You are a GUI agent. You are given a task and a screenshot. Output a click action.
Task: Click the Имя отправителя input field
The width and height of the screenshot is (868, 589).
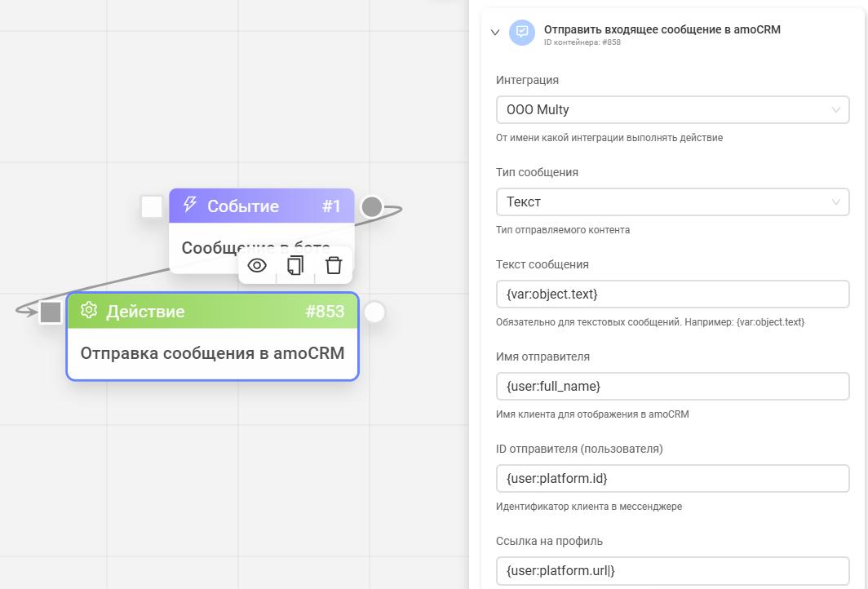[x=672, y=386]
